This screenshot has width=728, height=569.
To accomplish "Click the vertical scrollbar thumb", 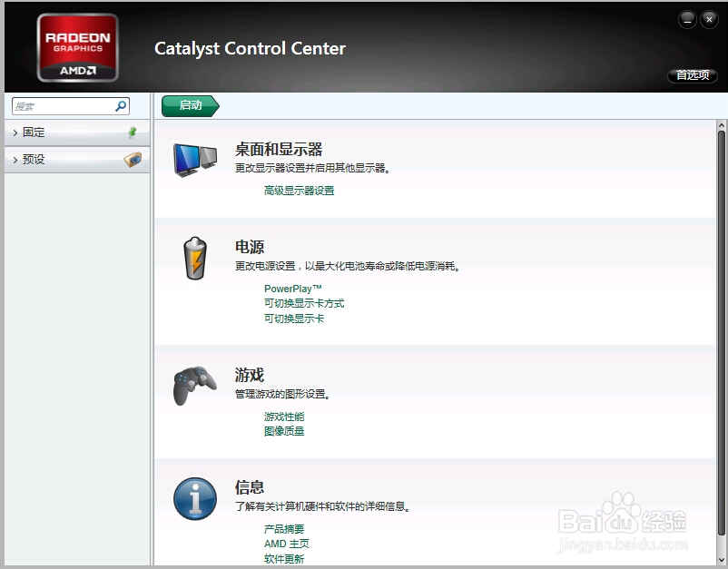I will (x=721, y=333).
